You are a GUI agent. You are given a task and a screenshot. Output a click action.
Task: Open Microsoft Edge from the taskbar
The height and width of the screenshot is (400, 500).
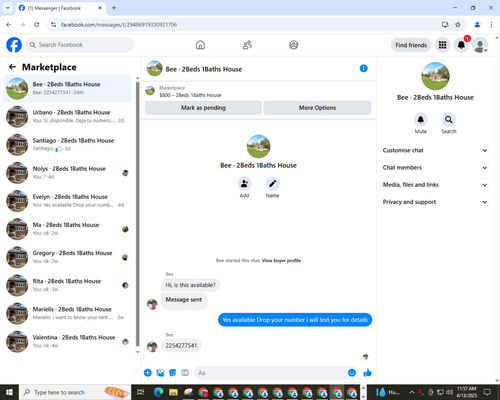pyautogui.click(x=158, y=392)
